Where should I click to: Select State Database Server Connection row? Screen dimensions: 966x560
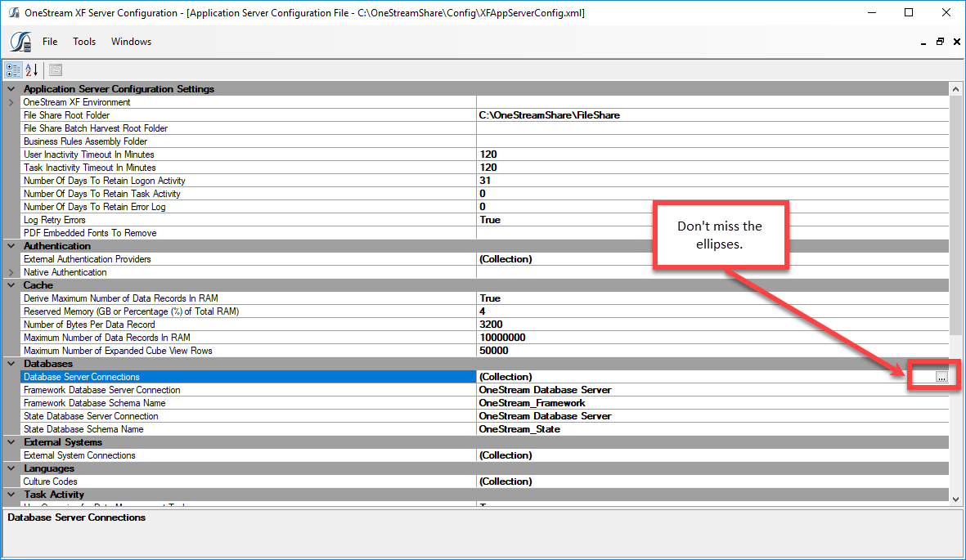pyautogui.click(x=485, y=416)
